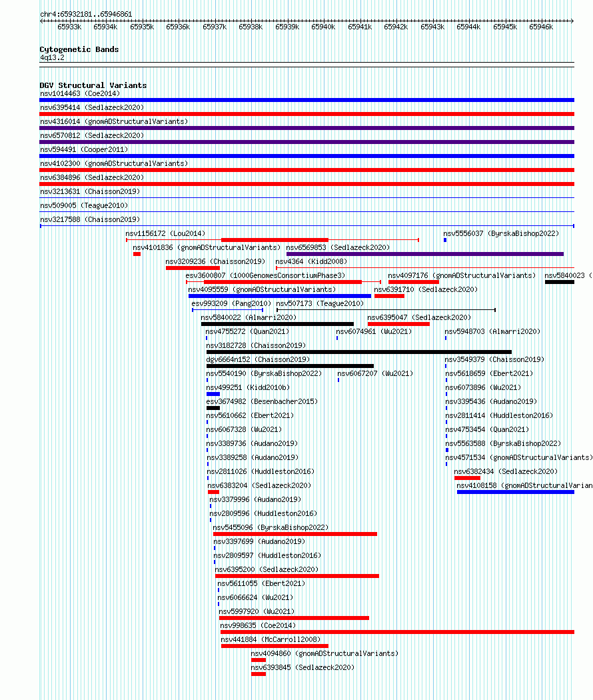Viewport: 593px width, 700px height.
Task: Select red nsv998635 (Coe2014) bar
Action: (x=397, y=632)
